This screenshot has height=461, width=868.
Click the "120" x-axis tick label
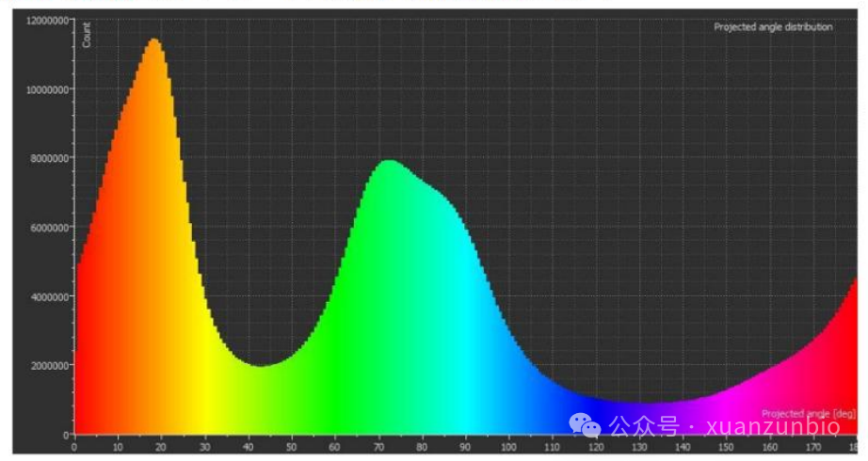(596, 447)
